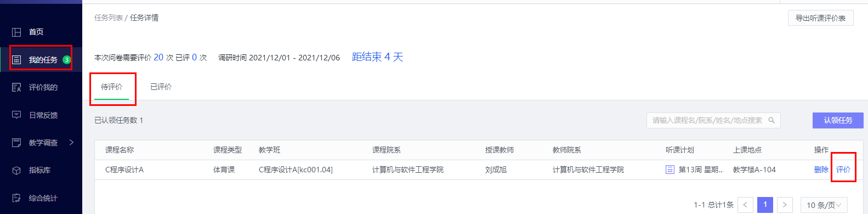
Task: Go to previous page with left chevron
Action: [x=745, y=205]
